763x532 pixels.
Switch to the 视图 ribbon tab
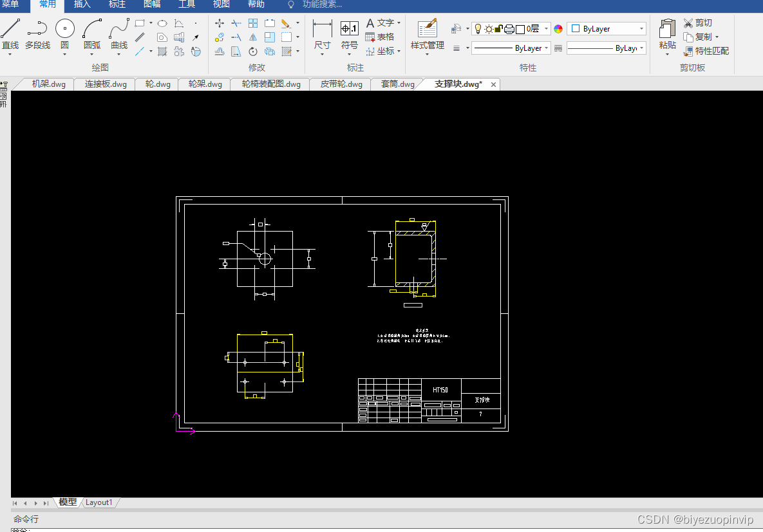[221, 5]
